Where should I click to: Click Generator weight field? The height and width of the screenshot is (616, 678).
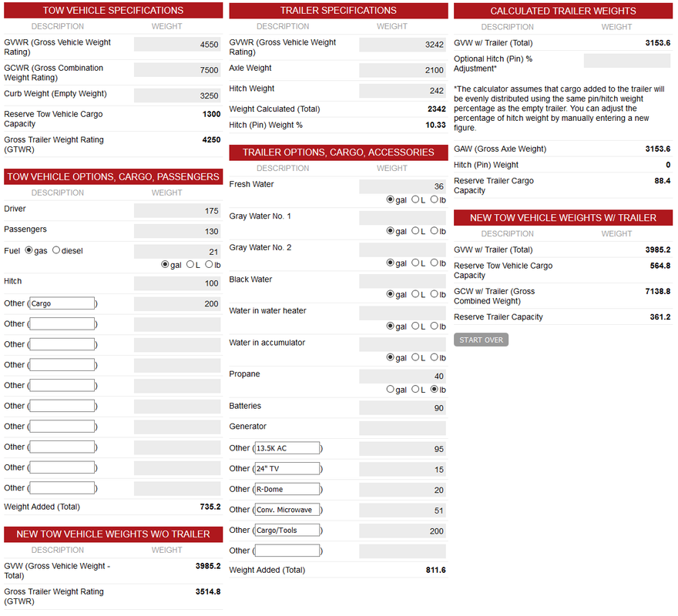tap(402, 429)
